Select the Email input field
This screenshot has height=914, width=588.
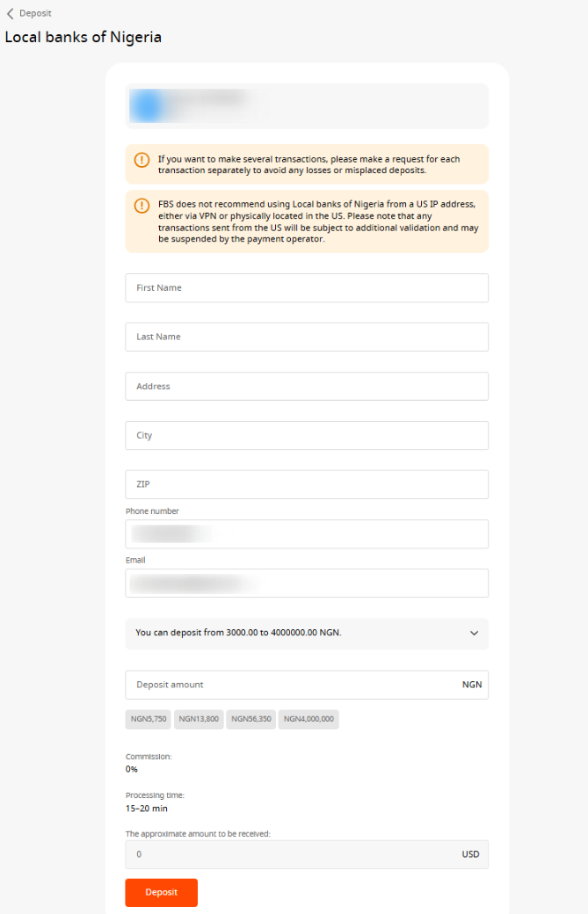click(307, 584)
